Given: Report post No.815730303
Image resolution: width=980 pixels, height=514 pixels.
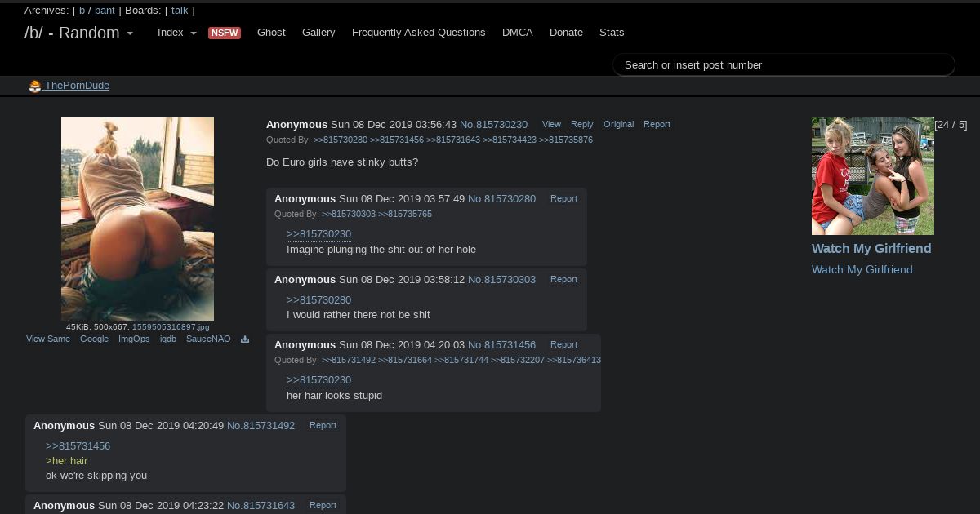Looking at the screenshot, I should pos(563,280).
